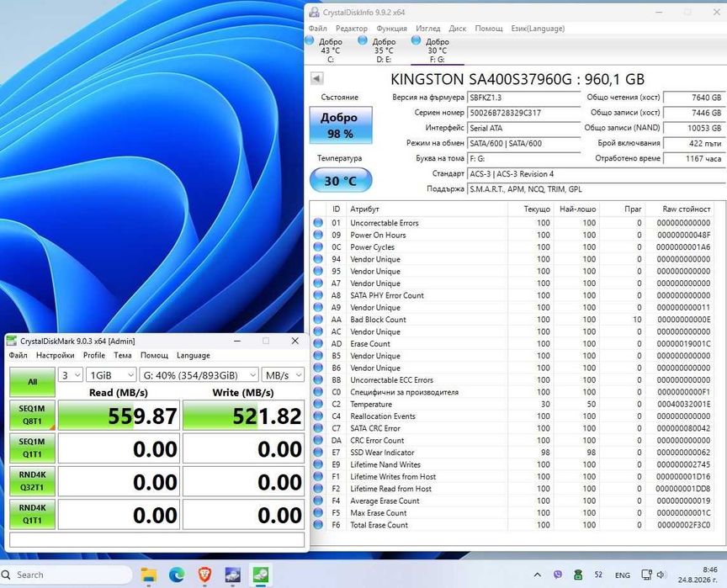The height and width of the screenshot is (588, 727).
Task: Switch to CrystalDiskMark taskbar icon
Action: (261, 575)
